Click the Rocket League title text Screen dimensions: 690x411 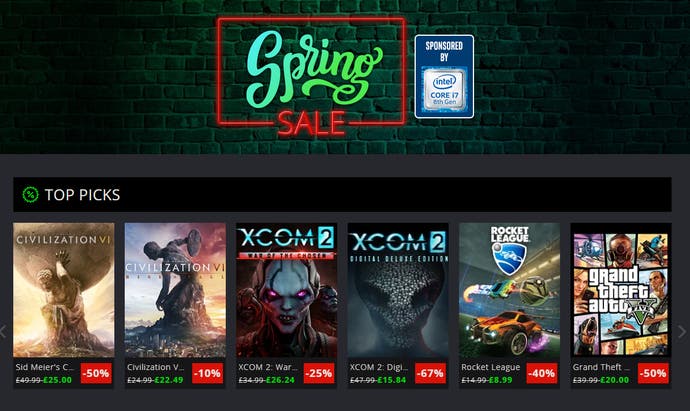pyautogui.click(x=491, y=367)
